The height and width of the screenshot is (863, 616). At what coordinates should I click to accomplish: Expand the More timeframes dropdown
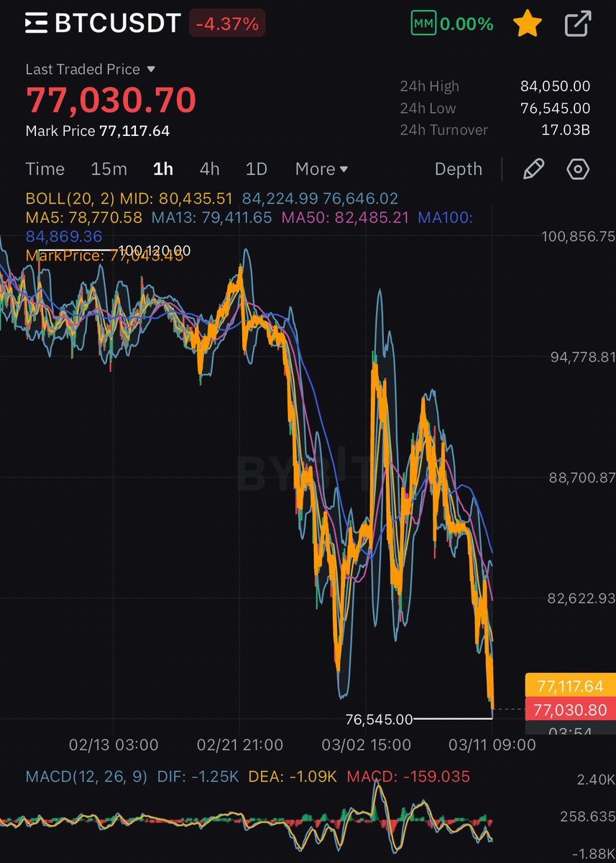coord(321,169)
